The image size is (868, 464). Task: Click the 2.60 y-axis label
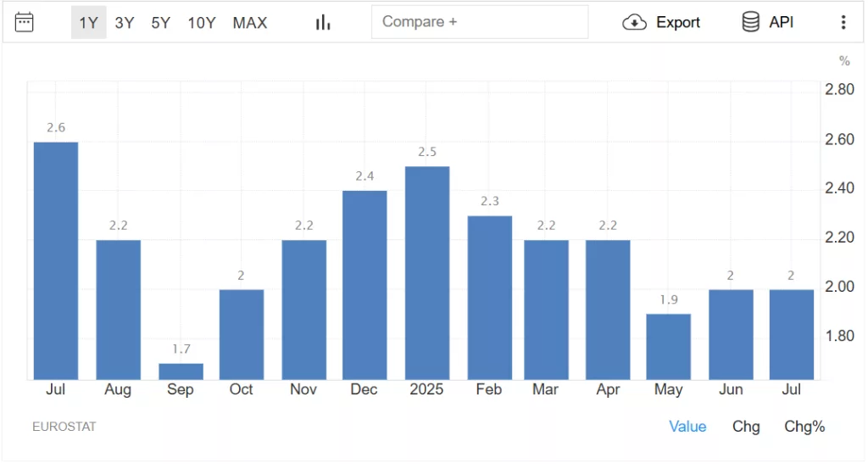coord(839,139)
